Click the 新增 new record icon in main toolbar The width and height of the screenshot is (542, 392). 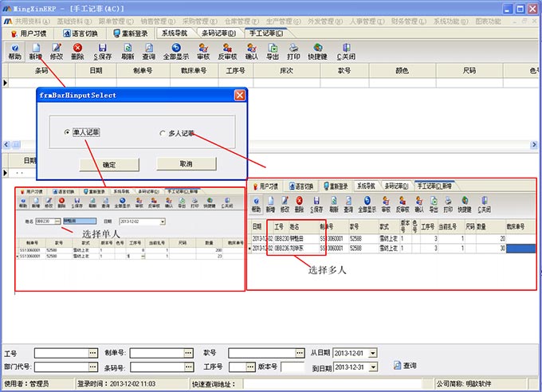36,52
